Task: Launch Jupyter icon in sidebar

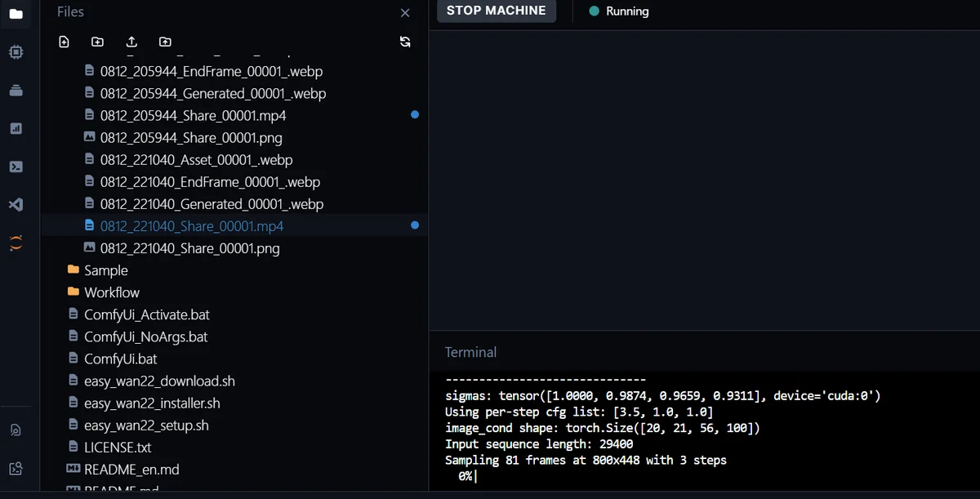Action: 16,243
